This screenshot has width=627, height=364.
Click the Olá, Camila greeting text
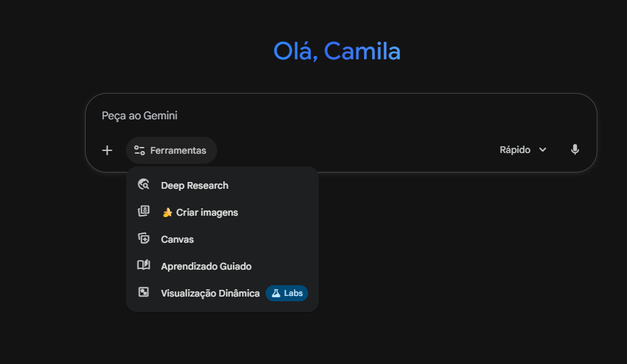[x=337, y=51]
